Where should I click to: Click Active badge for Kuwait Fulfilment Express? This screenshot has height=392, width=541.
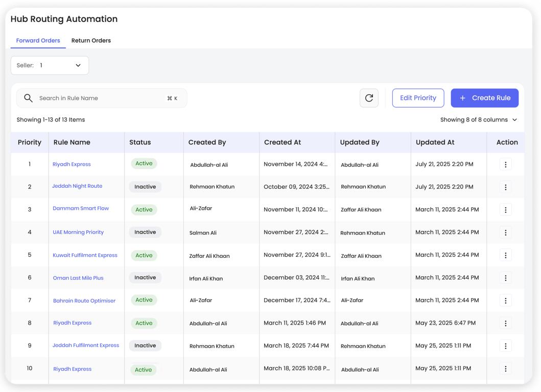144,256
